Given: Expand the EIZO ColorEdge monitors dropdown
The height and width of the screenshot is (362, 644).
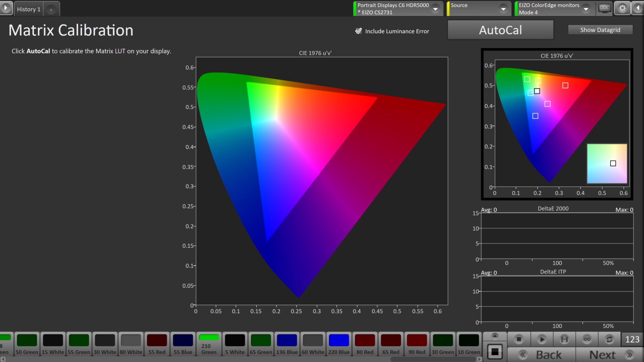Looking at the screenshot, I should 586,9.
